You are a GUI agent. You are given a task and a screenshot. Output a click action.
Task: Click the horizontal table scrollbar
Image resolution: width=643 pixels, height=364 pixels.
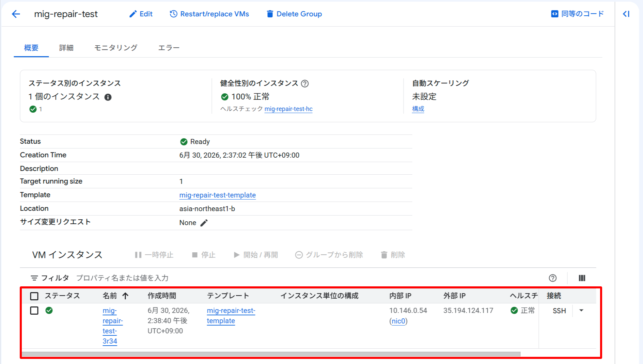pyautogui.click(x=271, y=354)
